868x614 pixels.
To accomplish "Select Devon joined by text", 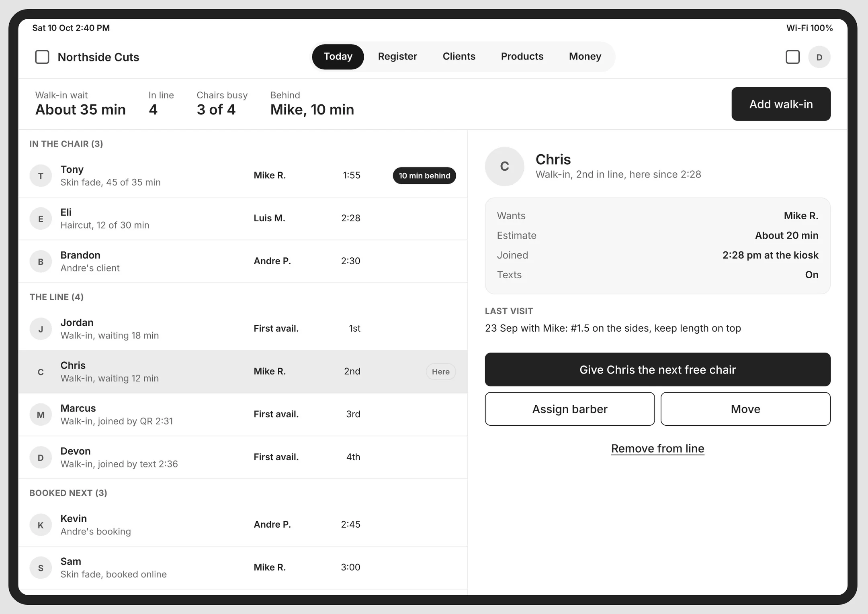I will [243, 457].
